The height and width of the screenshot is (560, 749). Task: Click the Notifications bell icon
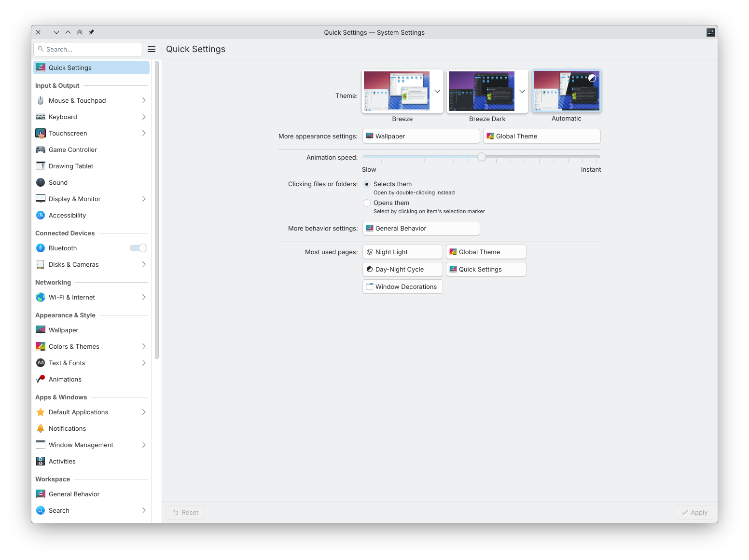point(41,428)
